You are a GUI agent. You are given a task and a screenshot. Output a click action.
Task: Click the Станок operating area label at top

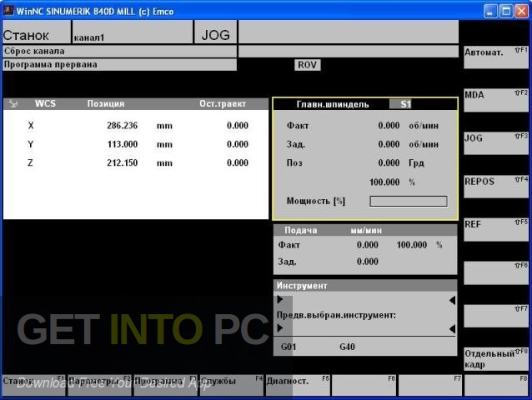tap(37, 32)
